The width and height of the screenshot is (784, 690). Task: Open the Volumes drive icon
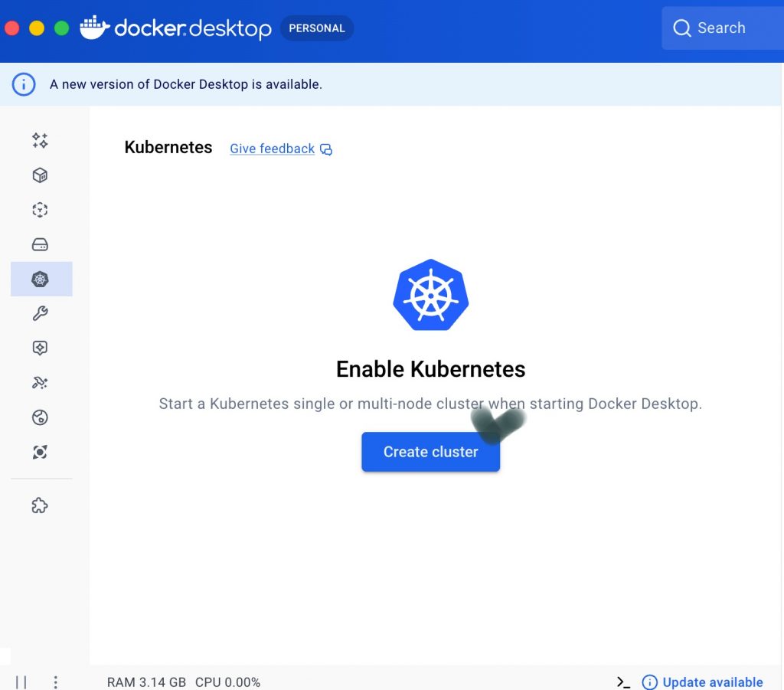click(40, 244)
